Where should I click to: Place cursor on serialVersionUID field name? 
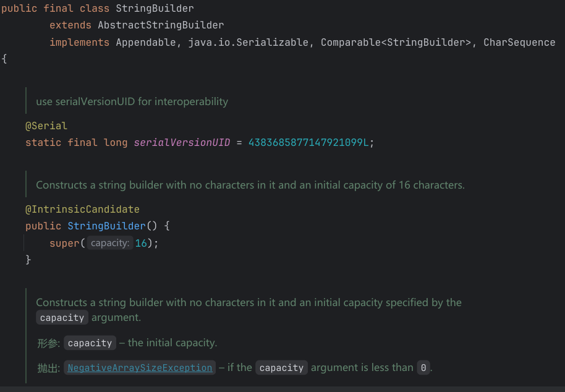182,143
